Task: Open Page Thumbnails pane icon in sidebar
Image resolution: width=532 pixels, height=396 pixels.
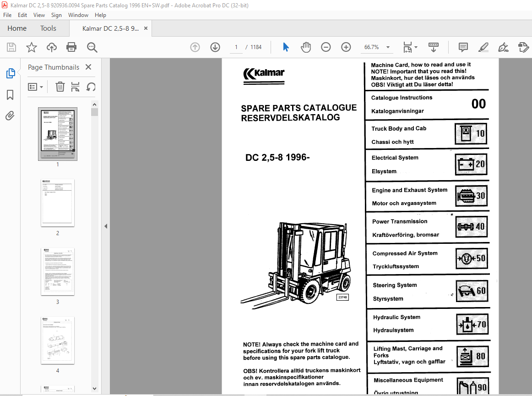Action: point(11,73)
